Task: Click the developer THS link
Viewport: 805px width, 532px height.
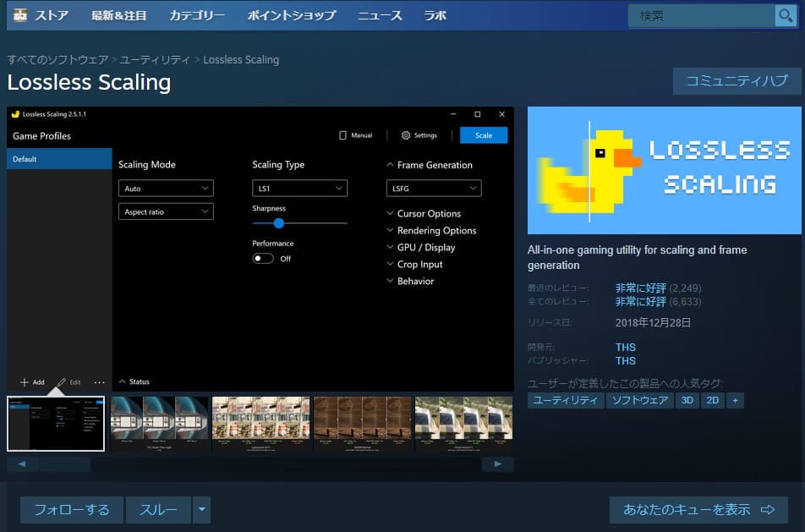Action: coord(626,347)
